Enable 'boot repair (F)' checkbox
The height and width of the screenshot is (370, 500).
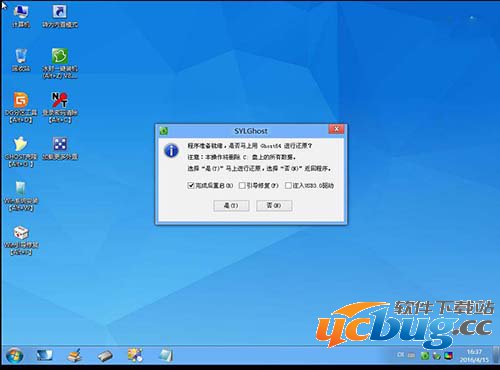coord(242,185)
